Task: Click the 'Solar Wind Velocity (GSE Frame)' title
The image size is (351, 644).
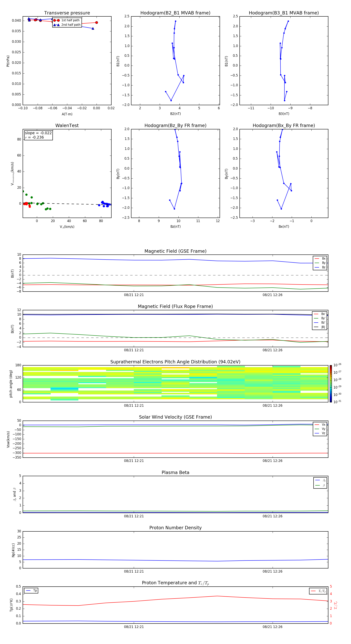Action: (175, 417)
